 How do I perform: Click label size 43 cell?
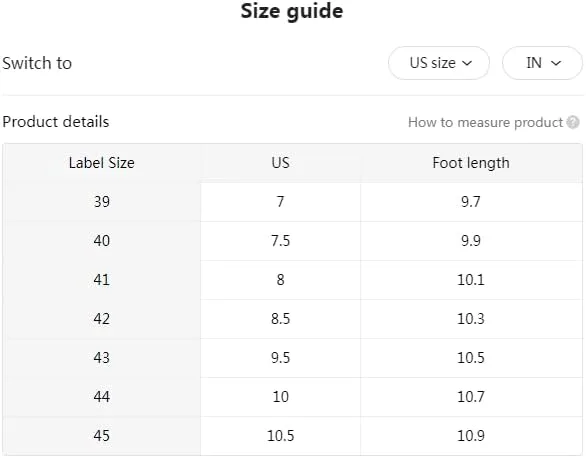(x=102, y=358)
